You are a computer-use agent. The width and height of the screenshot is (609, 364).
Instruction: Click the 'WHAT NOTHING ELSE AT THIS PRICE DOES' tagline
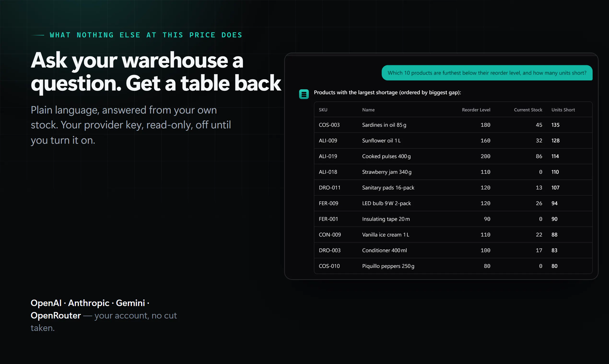coord(146,35)
